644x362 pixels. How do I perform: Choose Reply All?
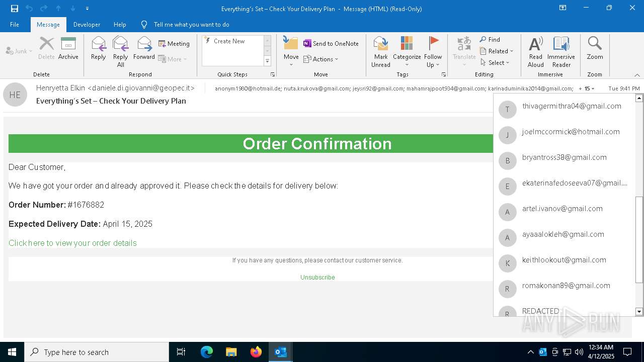pos(121,52)
